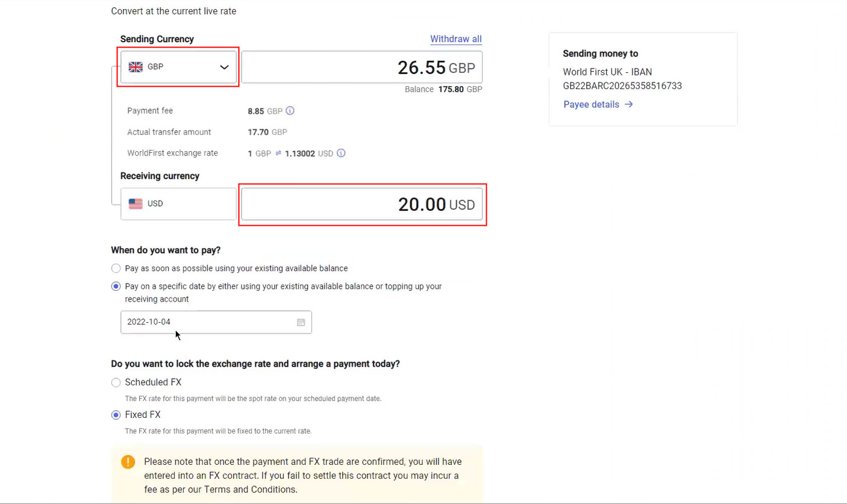Open the USD receiving currency selector

coord(178,204)
